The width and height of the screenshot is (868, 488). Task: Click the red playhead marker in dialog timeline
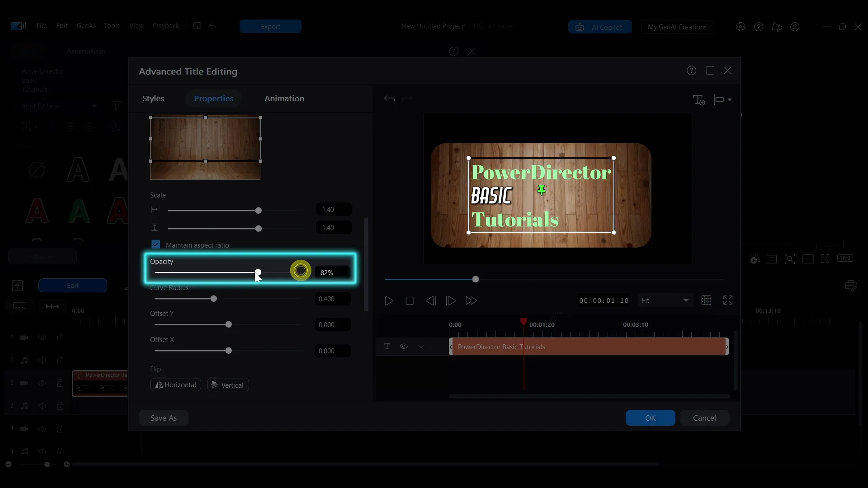[524, 321]
